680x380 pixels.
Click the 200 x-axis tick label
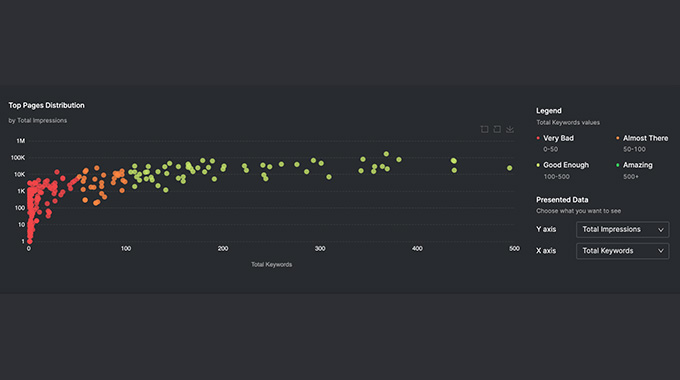tap(223, 249)
